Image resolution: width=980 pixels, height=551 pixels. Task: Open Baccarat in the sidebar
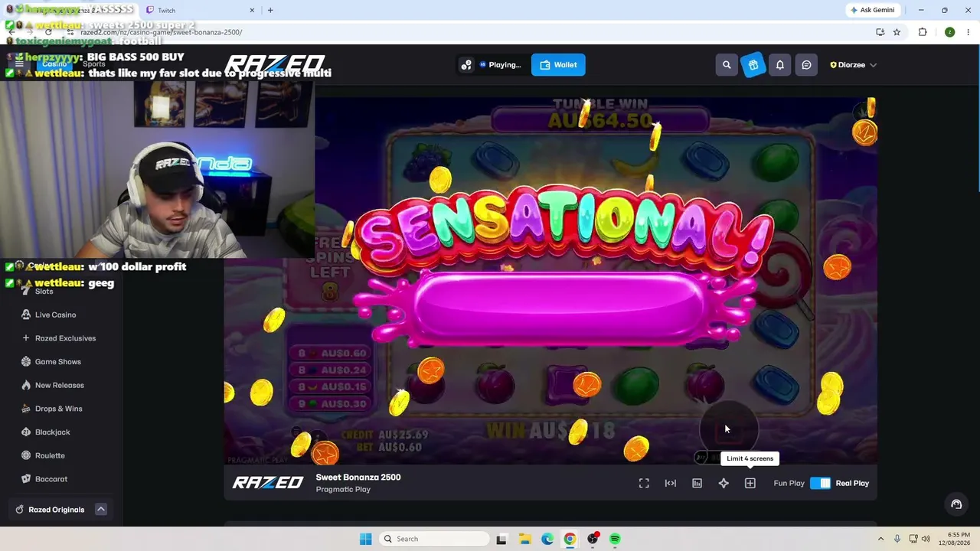click(51, 479)
